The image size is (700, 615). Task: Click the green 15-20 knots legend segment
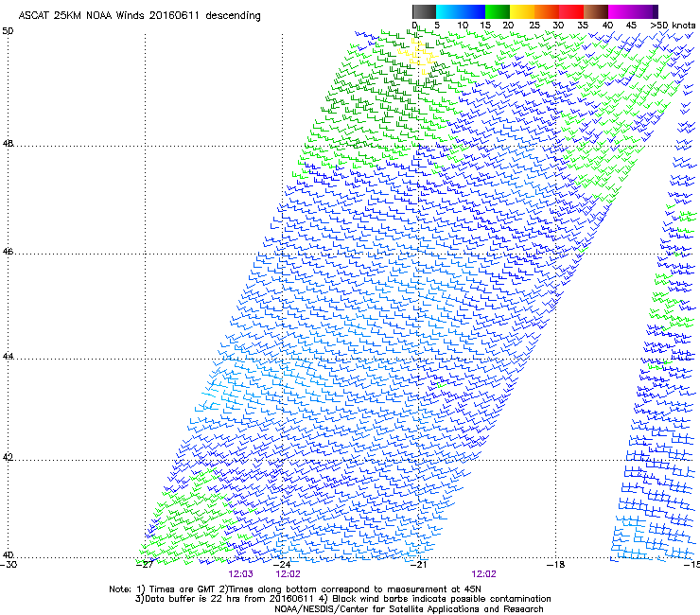(x=498, y=11)
